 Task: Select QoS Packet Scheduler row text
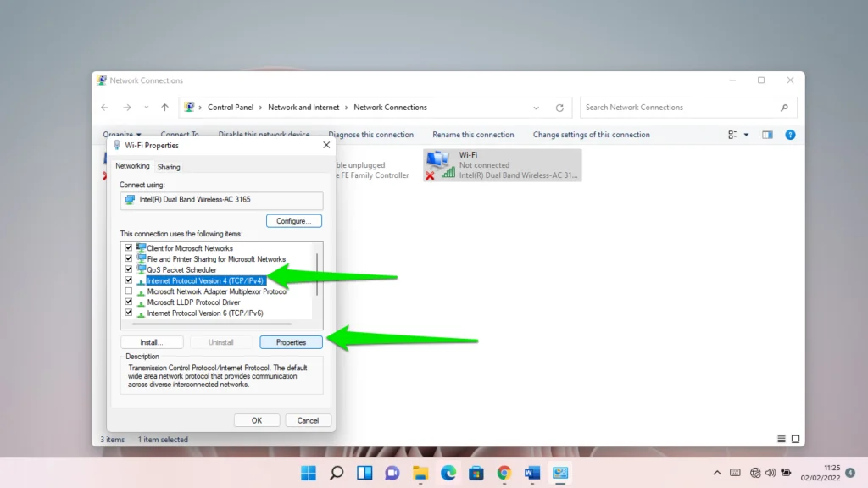tap(181, 270)
